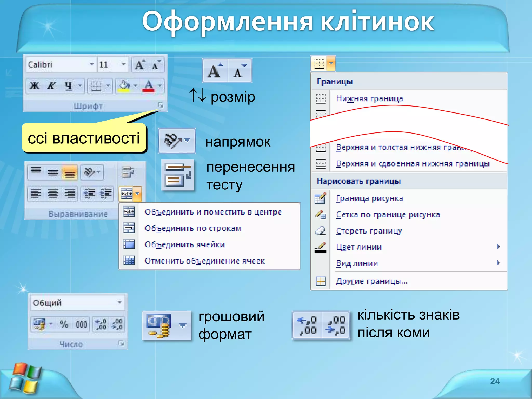Click merge and center icon button
This screenshot has height=399, width=532.
point(127,194)
